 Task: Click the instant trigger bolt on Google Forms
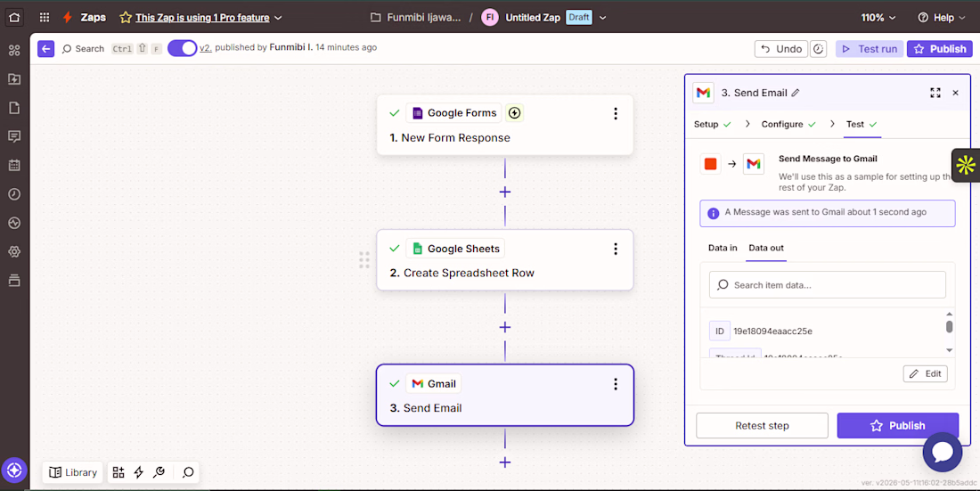pyautogui.click(x=514, y=112)
